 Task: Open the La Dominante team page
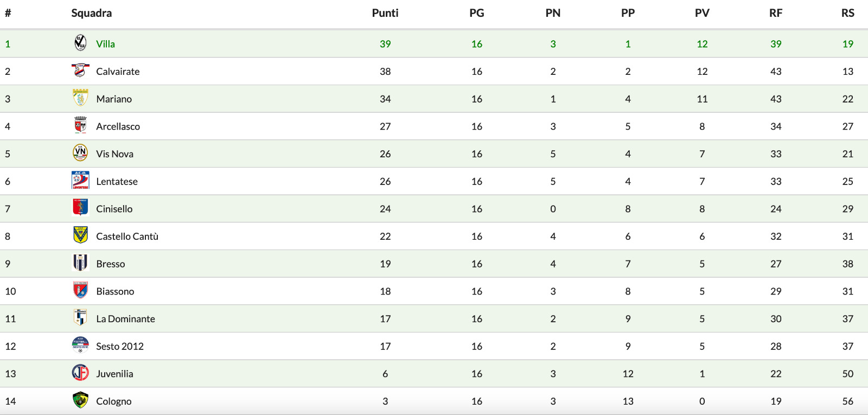125,319
